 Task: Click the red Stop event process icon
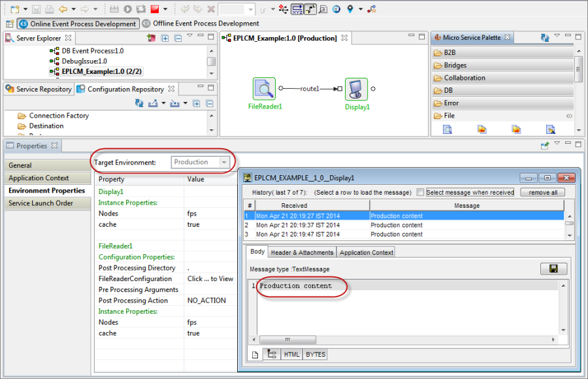(x=154, y=9)
